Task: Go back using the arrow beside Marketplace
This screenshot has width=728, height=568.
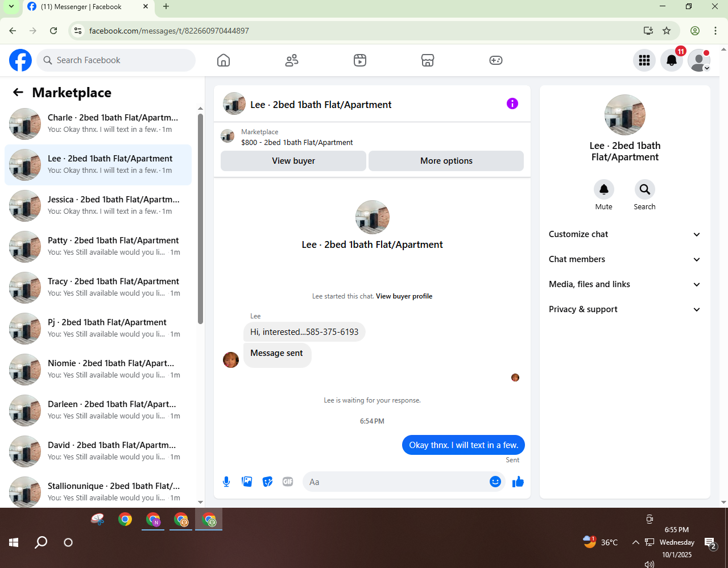Action: pyautogui.click(x=18, y=93)
